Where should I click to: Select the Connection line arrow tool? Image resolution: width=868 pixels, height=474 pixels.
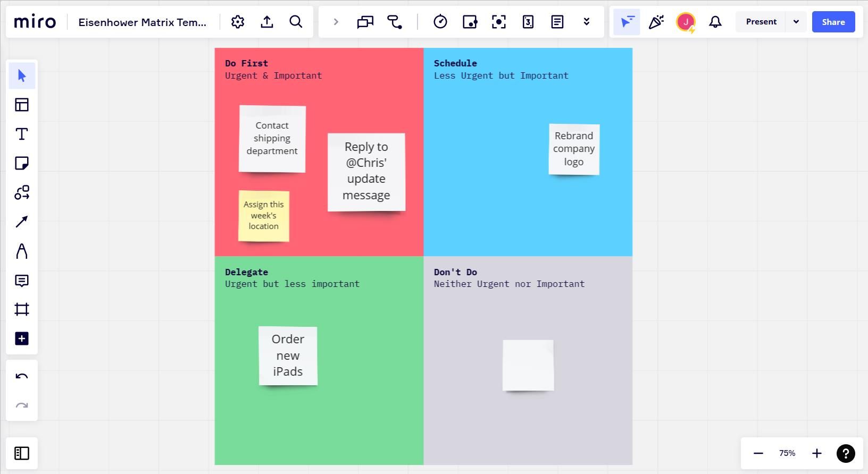(x=22, y=222)
